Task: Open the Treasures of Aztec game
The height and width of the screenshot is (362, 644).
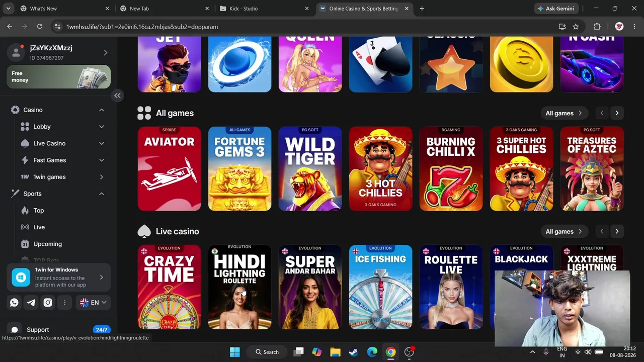Action: 592,169
